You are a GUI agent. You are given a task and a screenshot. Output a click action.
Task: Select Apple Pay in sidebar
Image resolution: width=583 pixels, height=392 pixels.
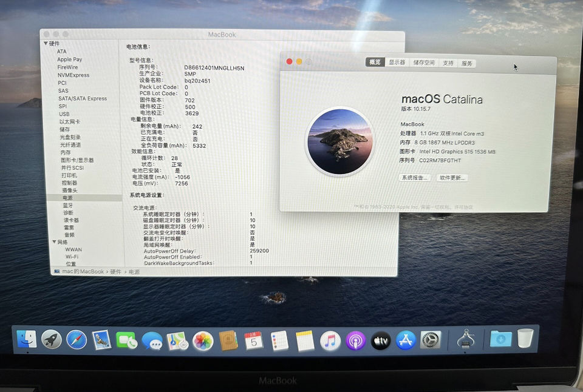point(69,59)
